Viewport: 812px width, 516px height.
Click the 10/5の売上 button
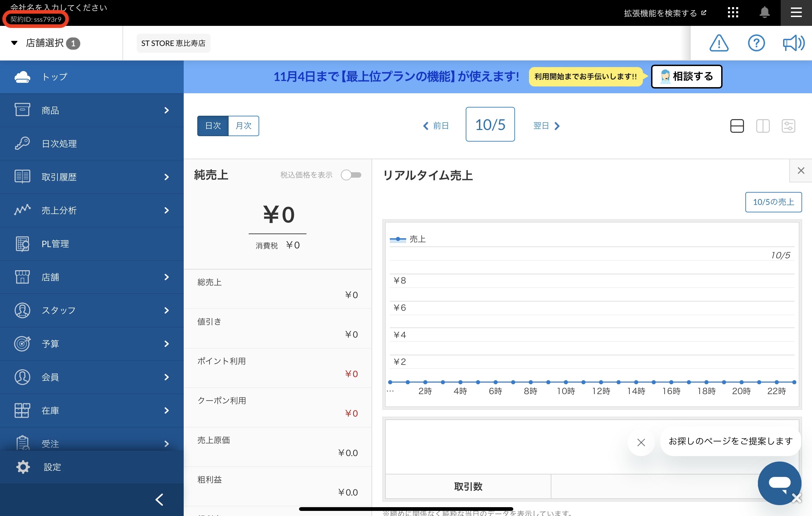(x=773, y=202)
